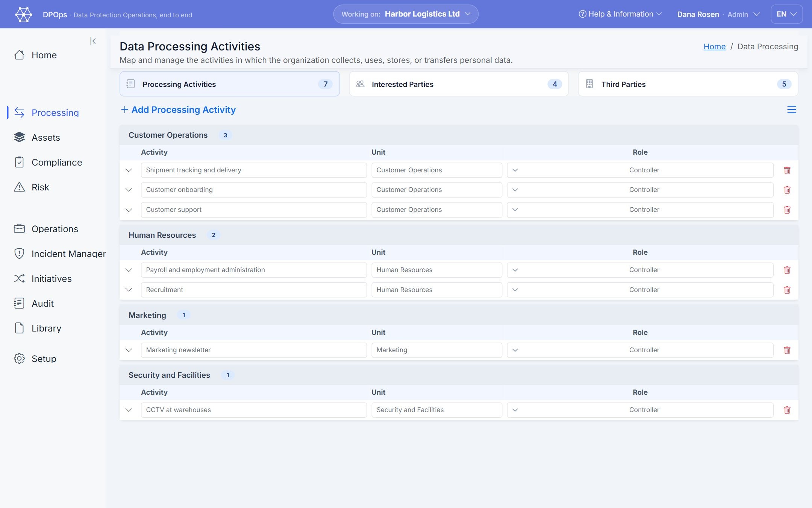
Task: Open Dana Rosen Admin user menu
Action: [718, 14]
